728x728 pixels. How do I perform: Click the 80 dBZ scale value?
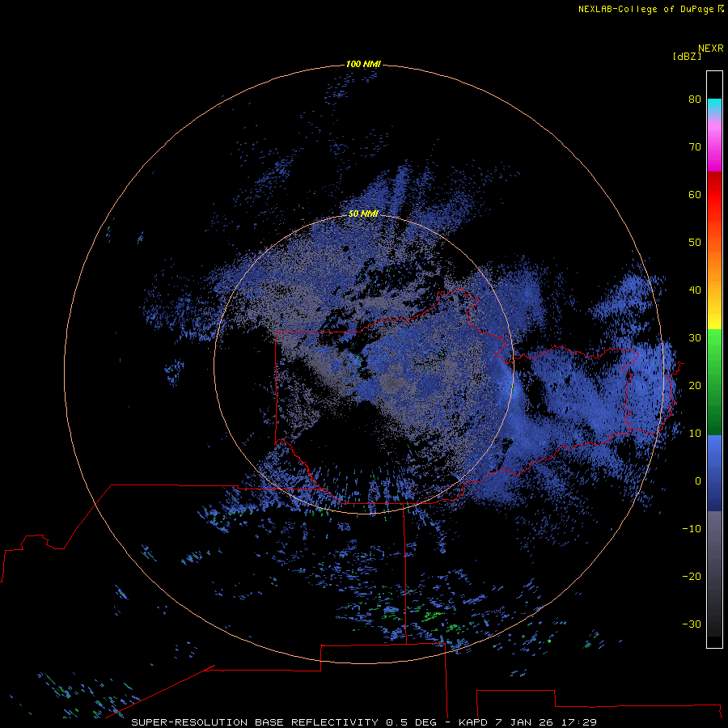pyautogui.click(x=695, y=99)
